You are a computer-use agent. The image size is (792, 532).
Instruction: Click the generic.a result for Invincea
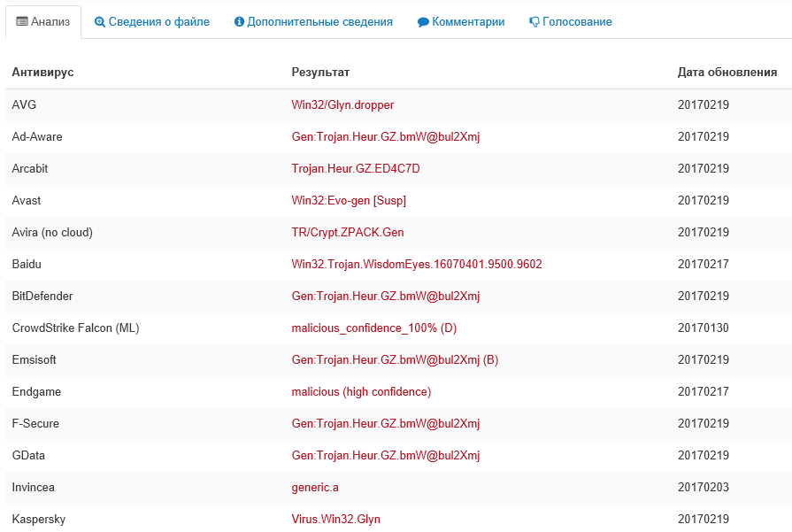315,488
